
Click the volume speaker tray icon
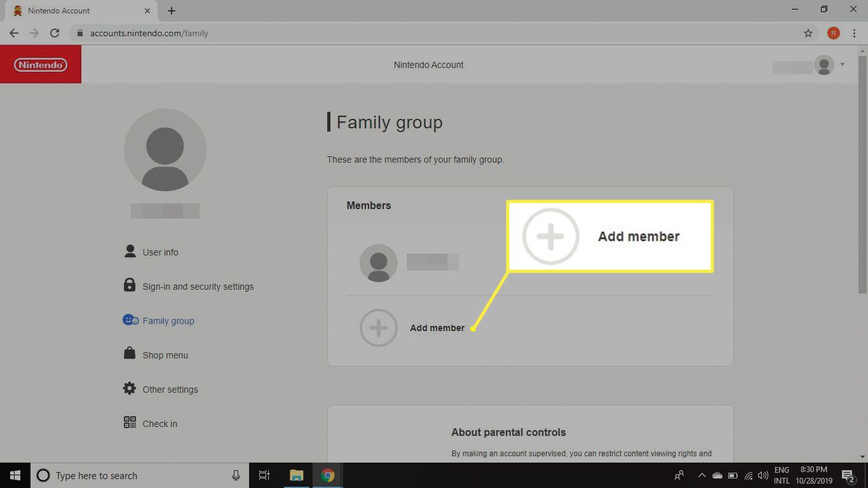click(763, 475)
